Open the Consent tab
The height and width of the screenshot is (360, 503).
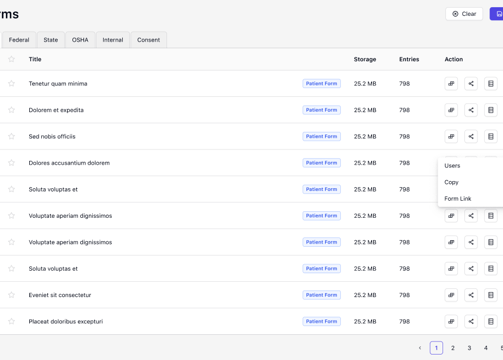coord(149,40)
